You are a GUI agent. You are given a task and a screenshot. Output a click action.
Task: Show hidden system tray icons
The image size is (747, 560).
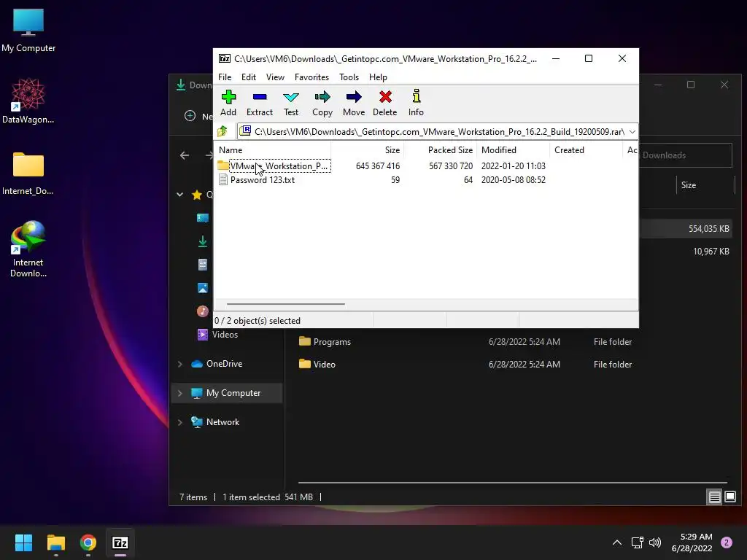(x=617, y=542)
